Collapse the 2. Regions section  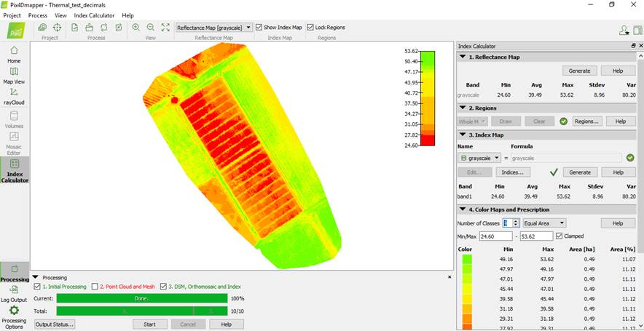pyautogui.click(x=463, y=108)
